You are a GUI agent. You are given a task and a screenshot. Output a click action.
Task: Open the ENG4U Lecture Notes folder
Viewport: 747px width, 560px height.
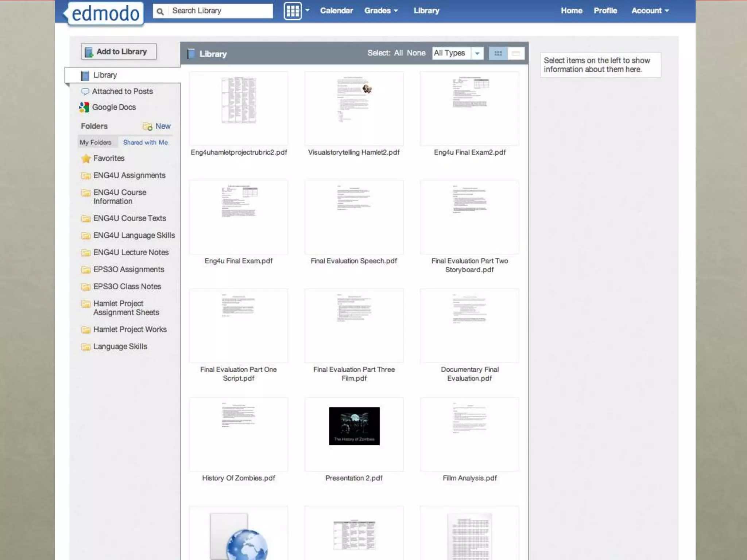tap(131, 252)
